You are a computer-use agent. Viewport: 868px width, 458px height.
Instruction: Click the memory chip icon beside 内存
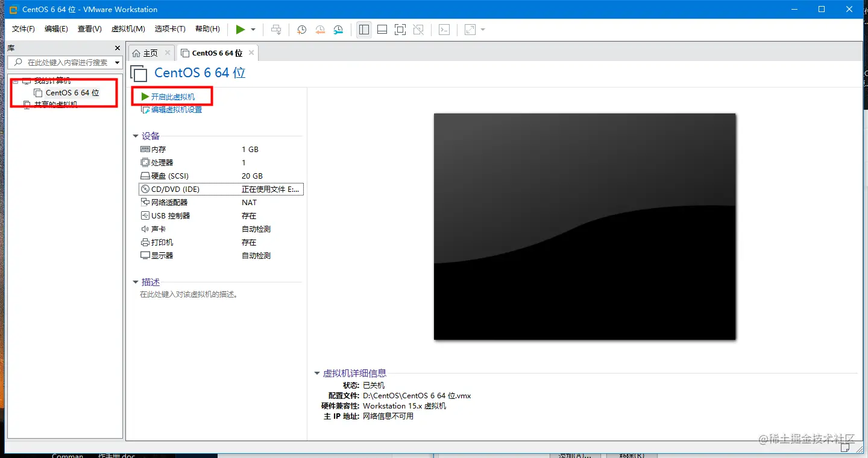coord(145,149)
